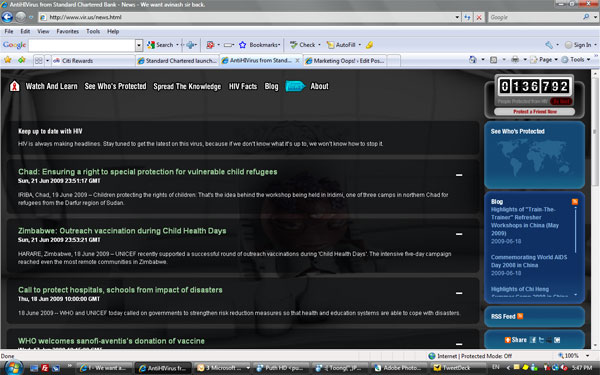Click Google toolbar Bookmarks star icon
The image size is (600, 375).
pyautogui.click(x=242, y=45)
